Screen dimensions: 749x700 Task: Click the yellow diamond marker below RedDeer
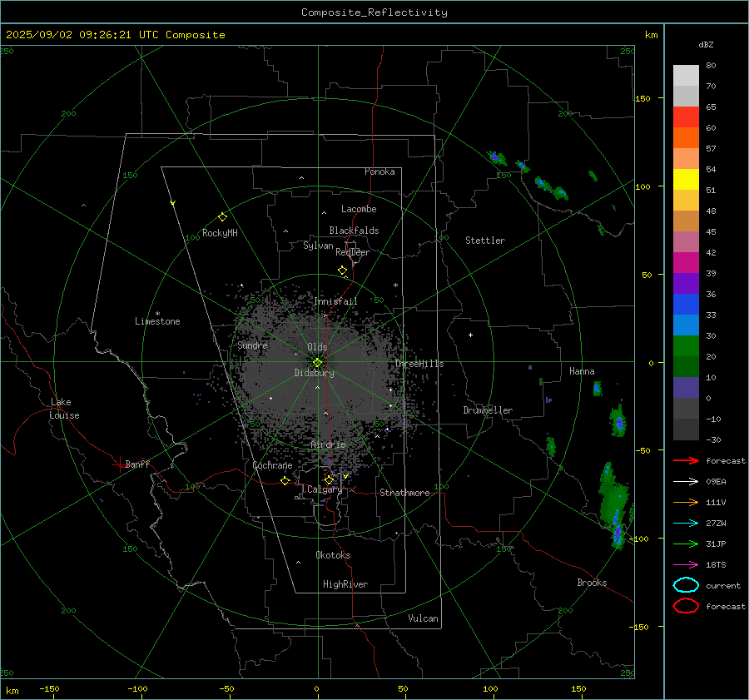coord(342,271)
